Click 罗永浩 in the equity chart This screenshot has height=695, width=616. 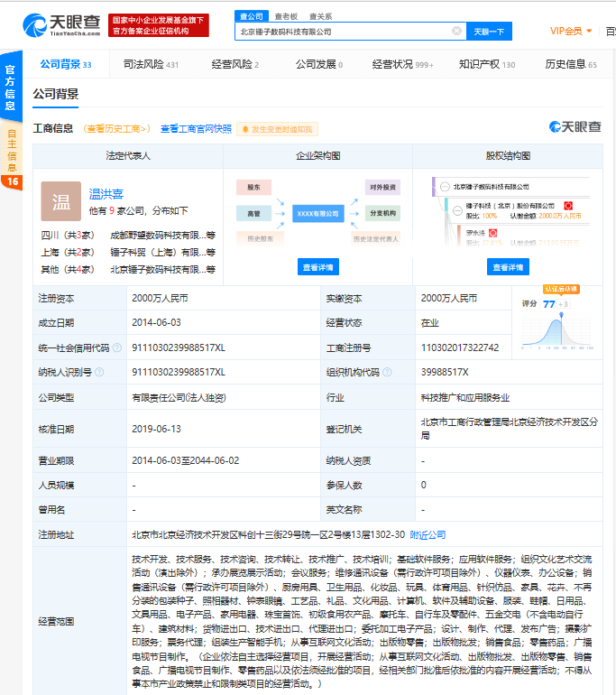[475, 233]
